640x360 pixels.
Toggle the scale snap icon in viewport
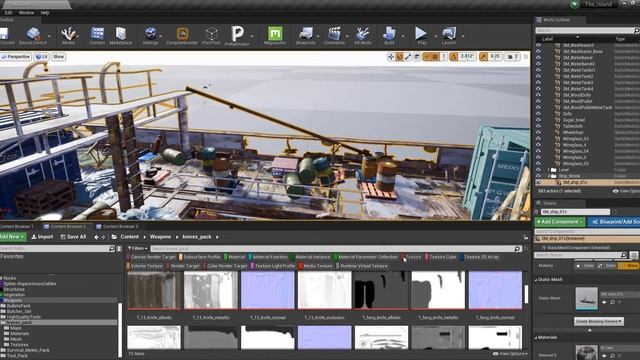click(484, 57)
